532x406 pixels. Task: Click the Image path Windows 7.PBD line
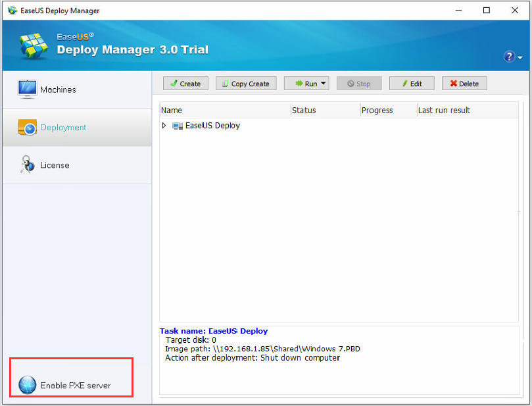point(262,349)
